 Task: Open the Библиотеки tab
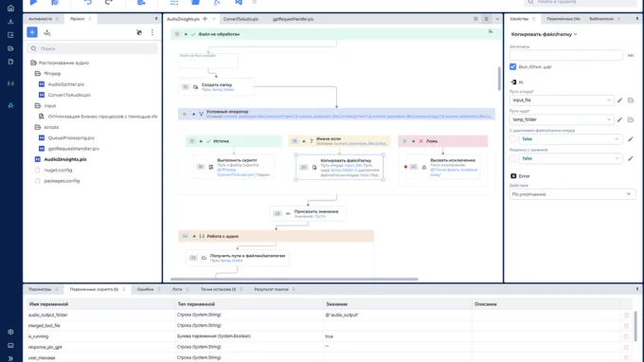click(601, 19)
